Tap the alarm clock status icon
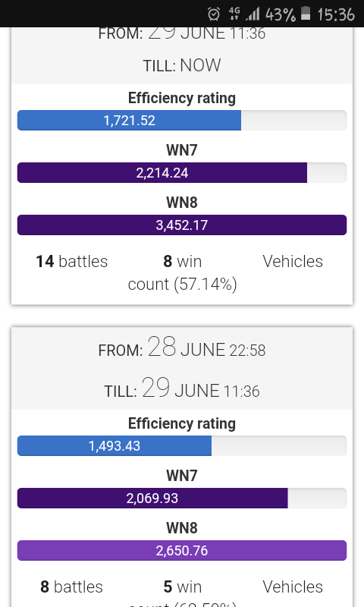The height and width of the screenshot is (607, 364). (x=214, y=14)
